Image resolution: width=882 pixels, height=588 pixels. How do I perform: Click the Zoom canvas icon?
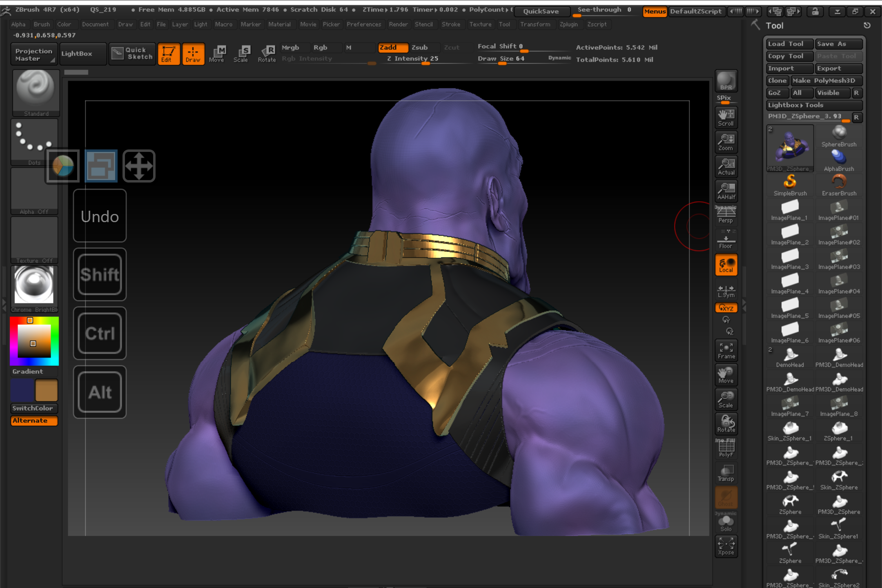(726, 142)
